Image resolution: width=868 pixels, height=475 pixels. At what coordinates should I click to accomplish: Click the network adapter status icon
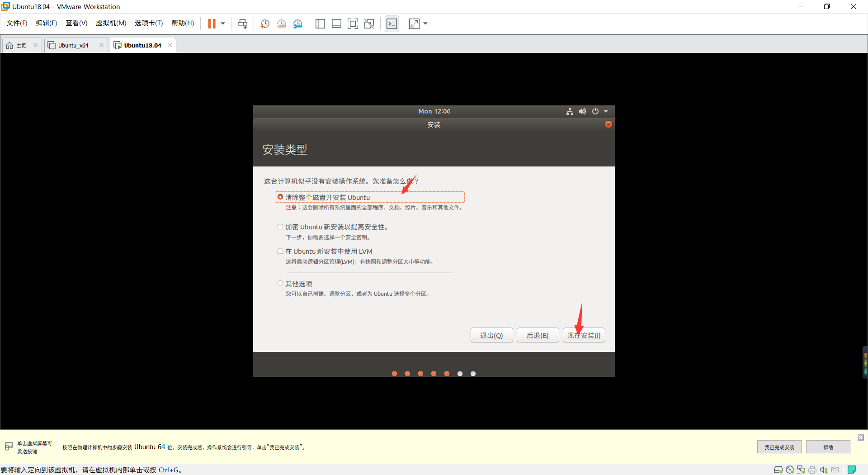pyautogui.click(x=801, y=470)
